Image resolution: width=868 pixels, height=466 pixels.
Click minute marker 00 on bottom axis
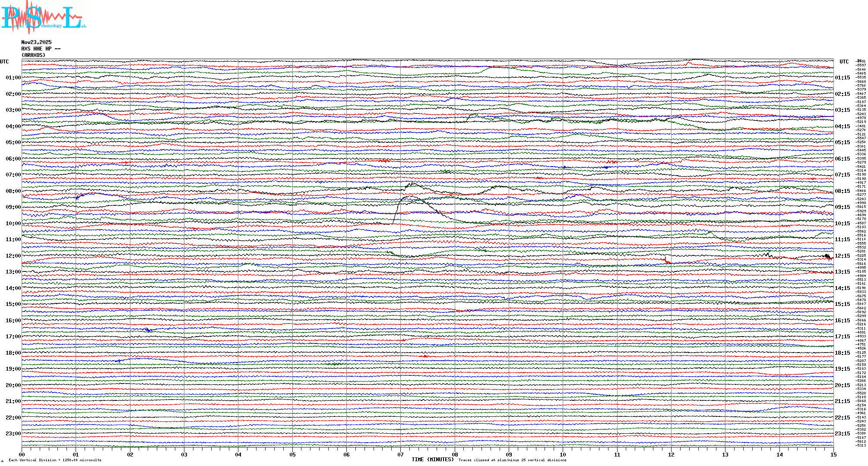tap(22, 455)
